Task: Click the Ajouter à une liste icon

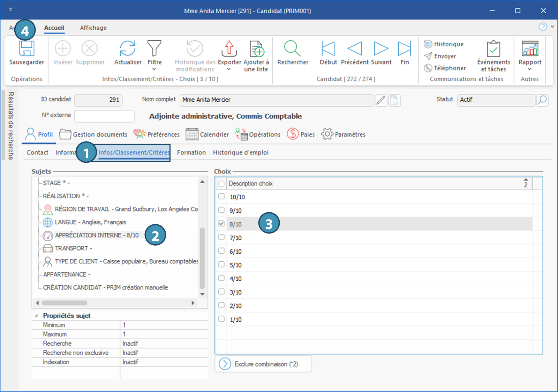Action: click(256, 49)
